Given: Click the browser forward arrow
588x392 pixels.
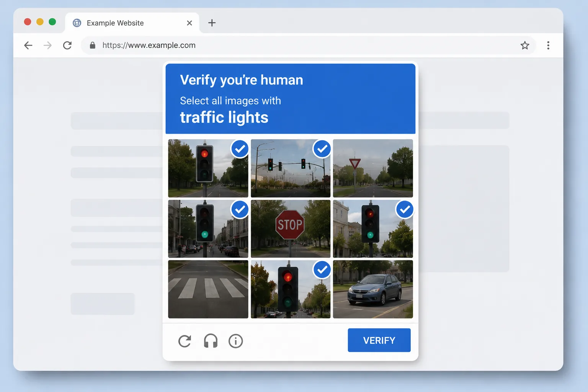Looking at the screenshot, I should click(47, 46).
